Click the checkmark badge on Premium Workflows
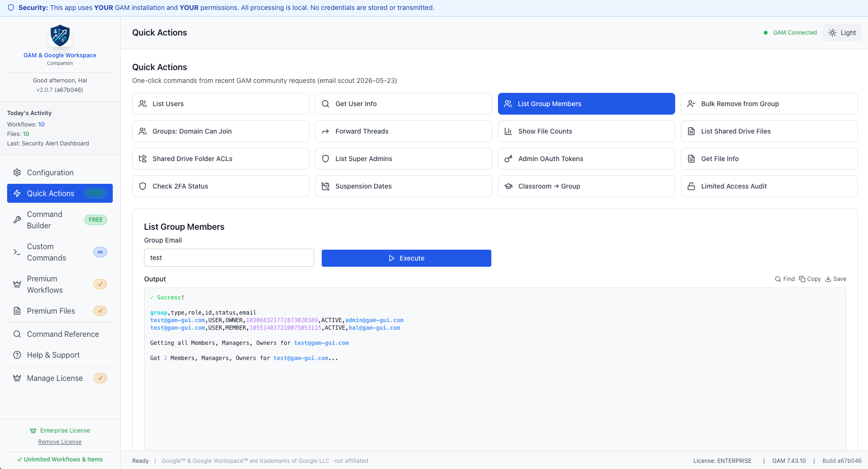This screenshot has height=469, width=868. click(100, 284)
